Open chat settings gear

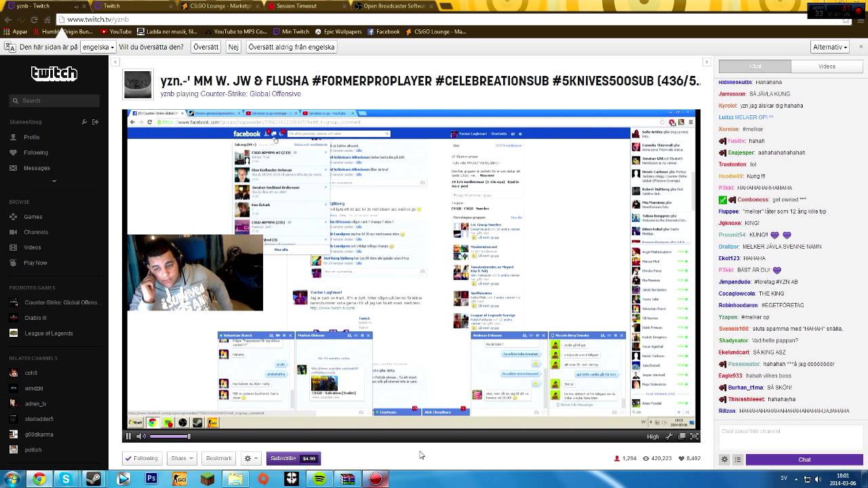pyautogui.click(x=724, y=460)
